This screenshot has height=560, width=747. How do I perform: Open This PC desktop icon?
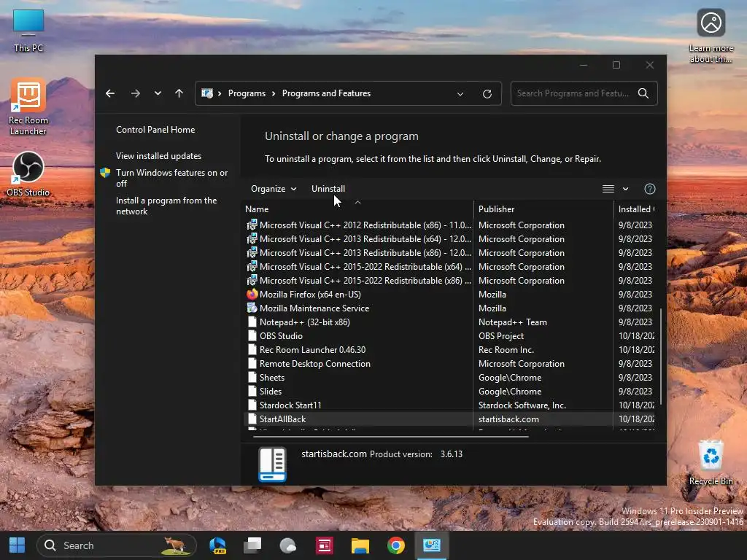tap(28, 31)
